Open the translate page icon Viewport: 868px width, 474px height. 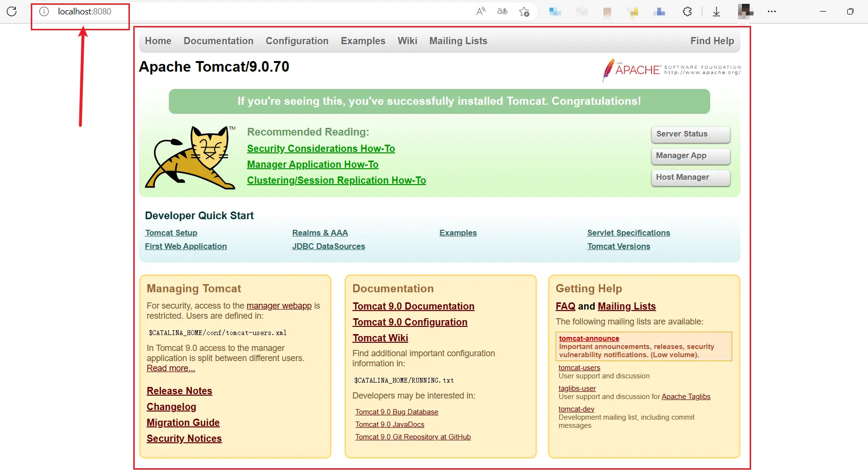tap(502, 12)
